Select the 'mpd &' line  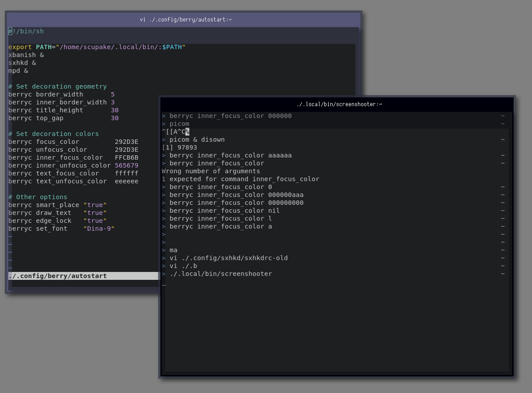[18, 71]
